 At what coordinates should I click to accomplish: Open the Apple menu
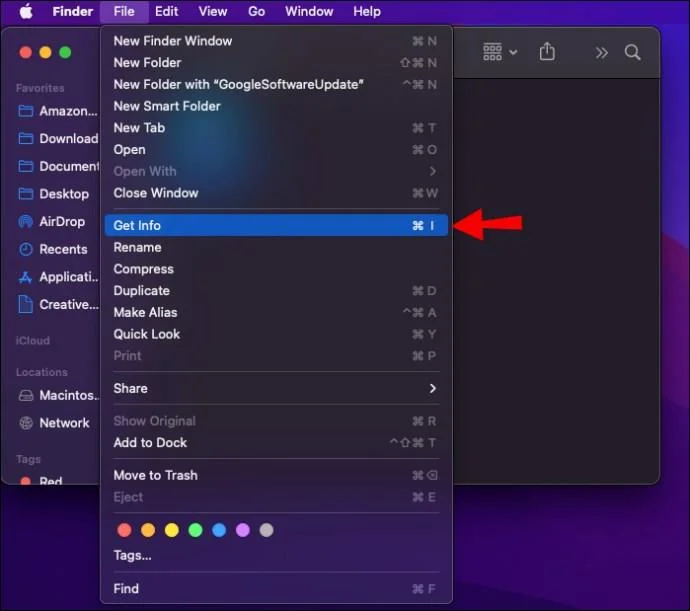(x=26, y=11)
